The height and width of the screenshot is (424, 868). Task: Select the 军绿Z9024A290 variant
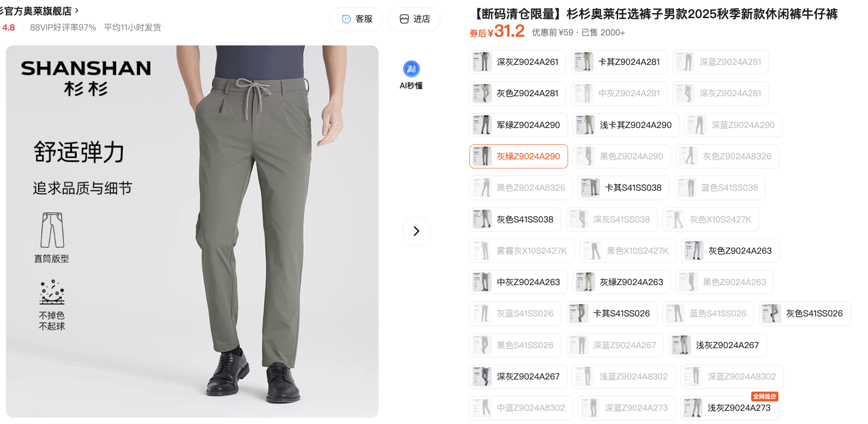(519, 125)
